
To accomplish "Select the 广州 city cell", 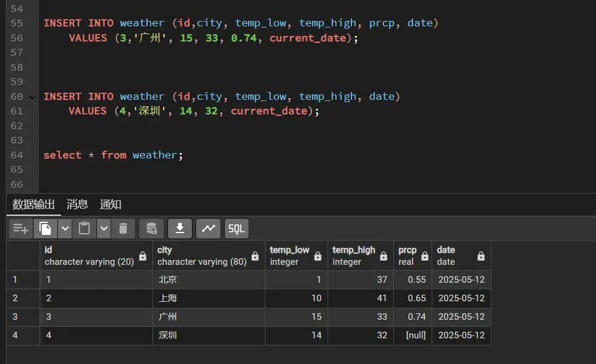I will coord(209,317).
